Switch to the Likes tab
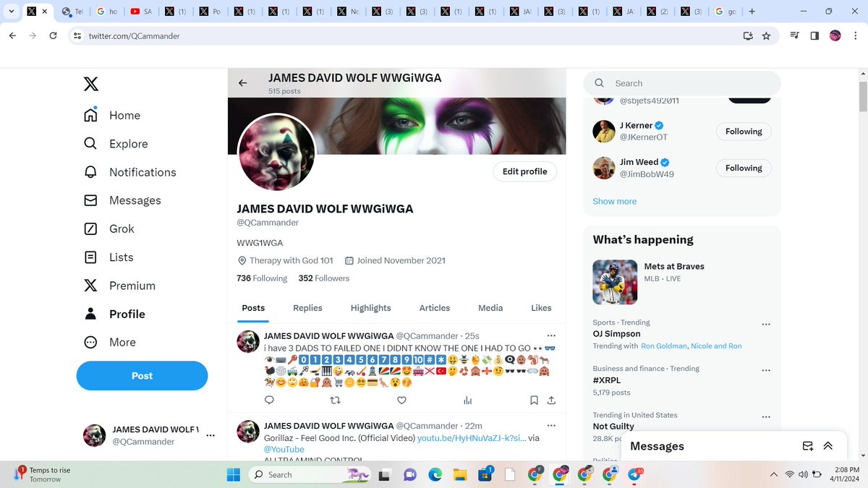Viewport: 868px width, 488px height. pyautogui.click(x=541, y=308)
